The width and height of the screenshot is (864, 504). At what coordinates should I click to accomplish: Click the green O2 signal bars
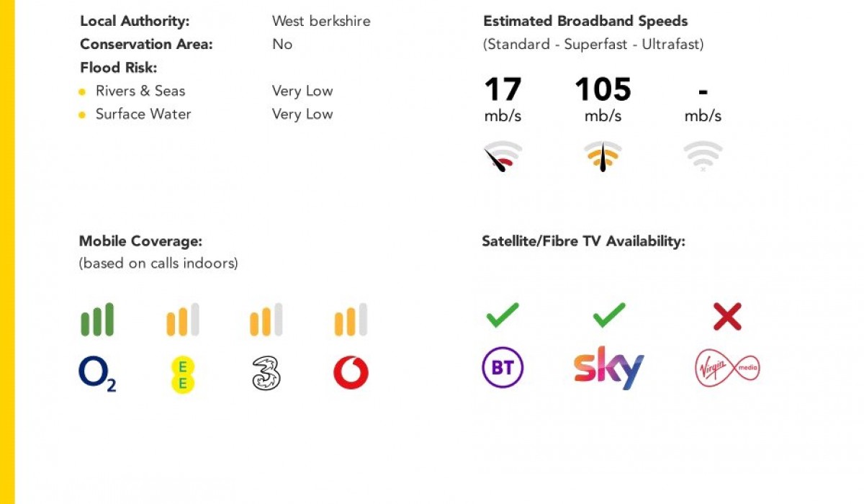click(x=97, y=320)
